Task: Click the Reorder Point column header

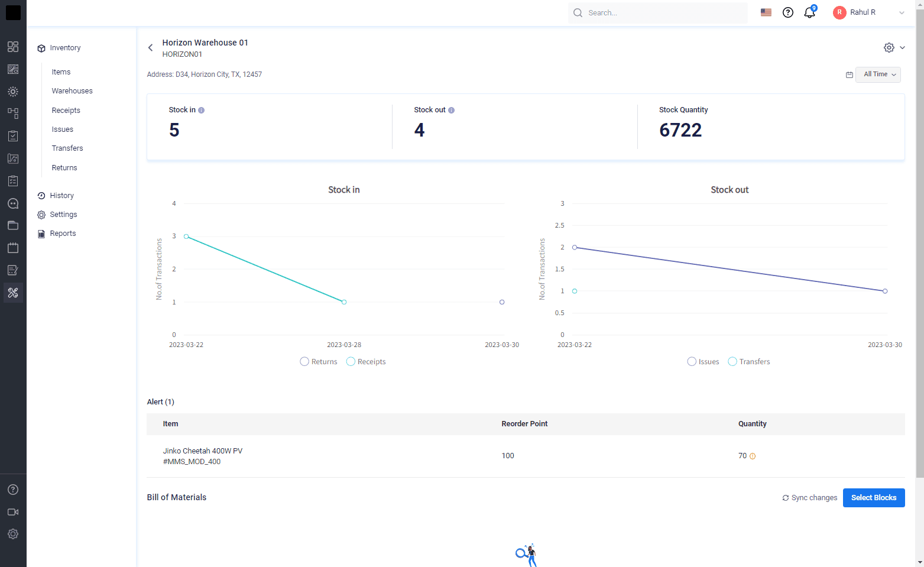Action: (x=524, y=424)
